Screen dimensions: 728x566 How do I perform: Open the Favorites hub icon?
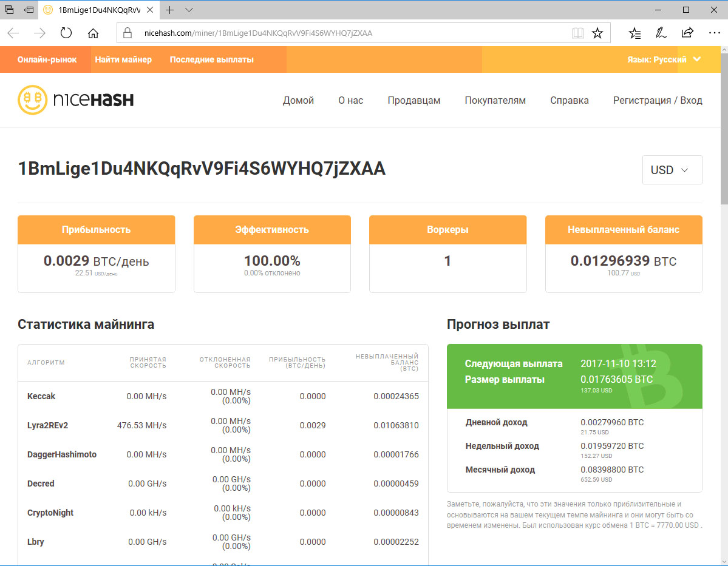pos(634,33)
